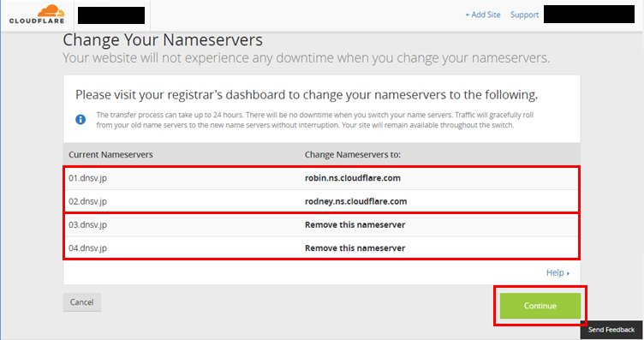Click the 03.dnsv.jp current nameserver

click(x=87, y=225)
